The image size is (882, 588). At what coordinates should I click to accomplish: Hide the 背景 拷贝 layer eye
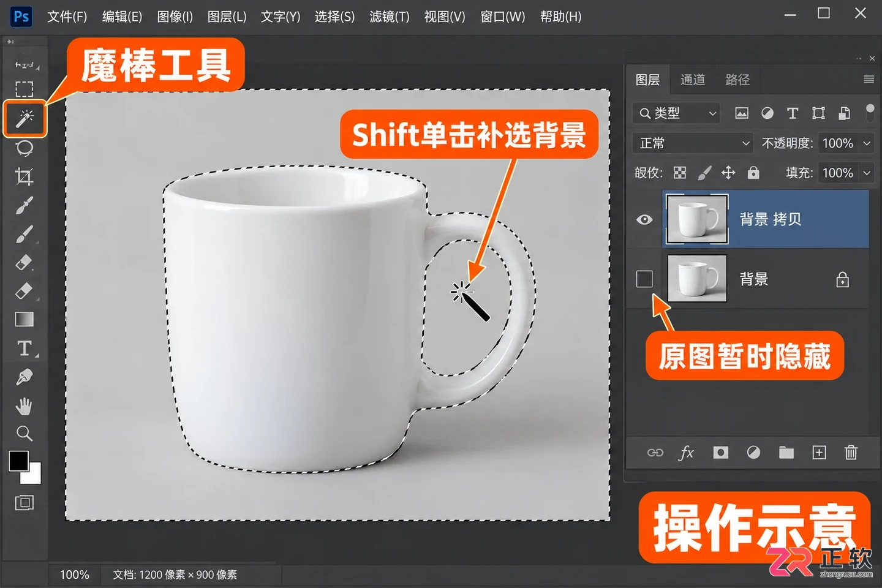point(644,219)
